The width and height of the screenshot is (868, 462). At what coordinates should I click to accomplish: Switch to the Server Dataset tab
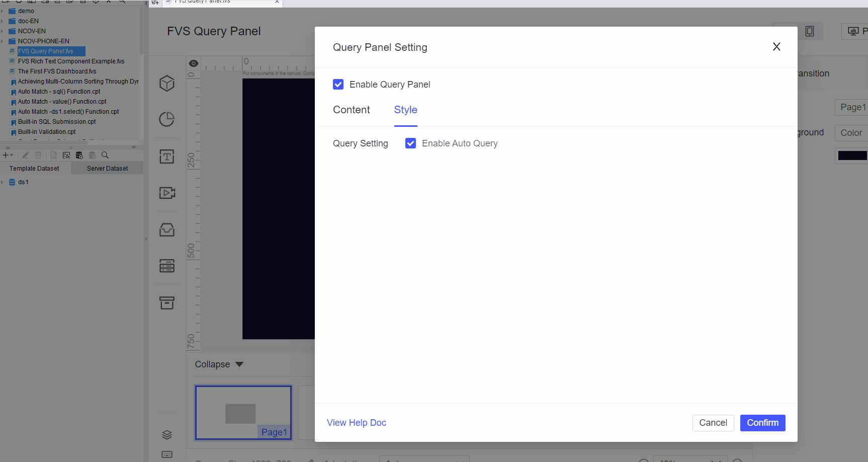tap(107, 168)
